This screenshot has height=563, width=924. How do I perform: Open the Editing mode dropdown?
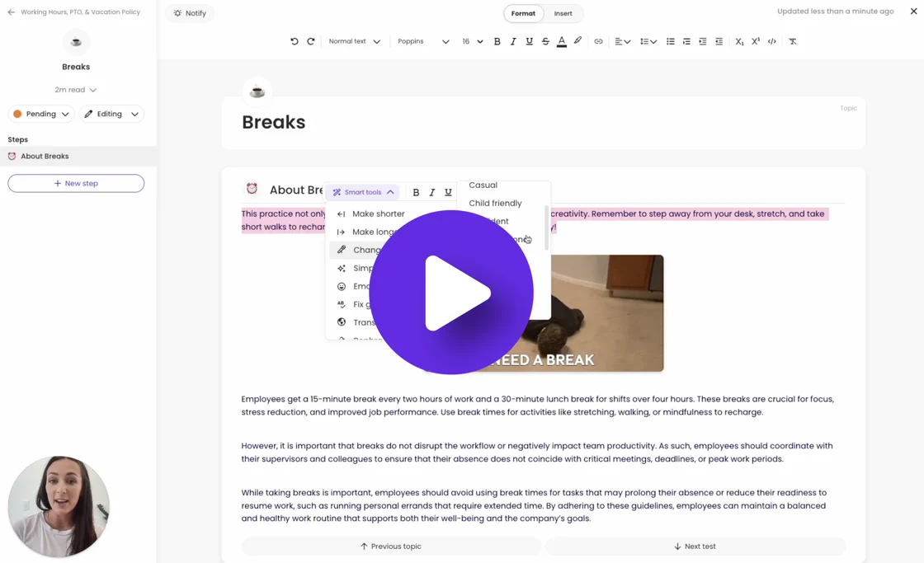click(x=111, y=114)
